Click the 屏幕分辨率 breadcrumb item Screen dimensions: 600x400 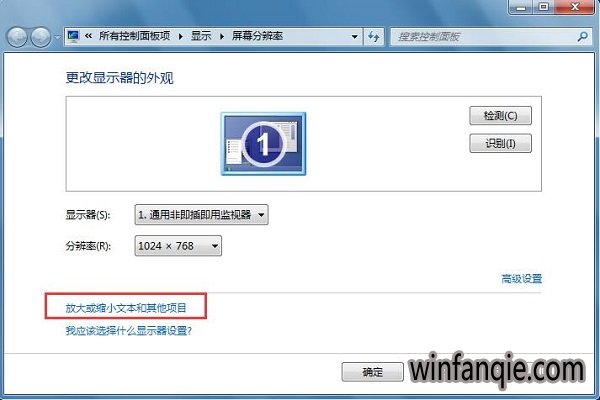coord(257,36)
